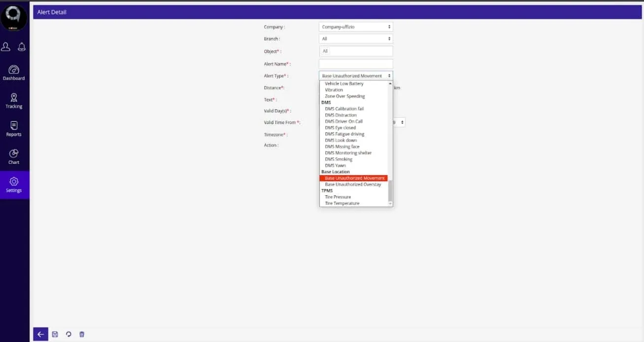
Task: Reset the form with the refresh icon
Action: pyautogui.click(x=68, y=334)
